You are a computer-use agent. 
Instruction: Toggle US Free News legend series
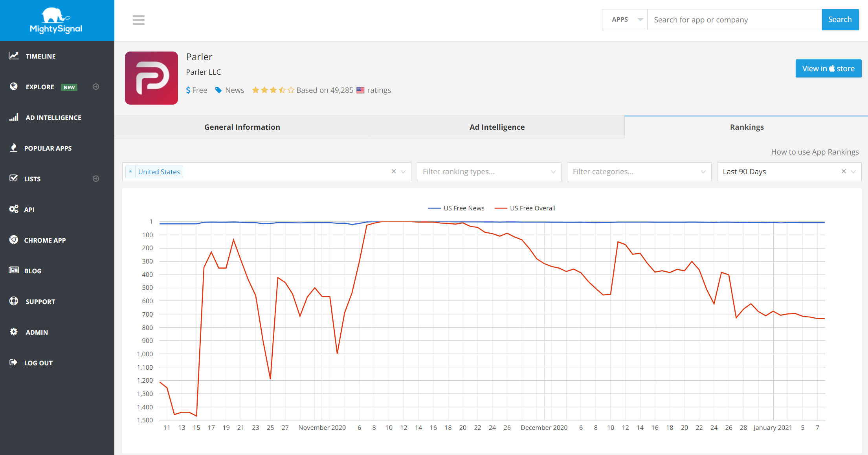click(x=456, y=208)
